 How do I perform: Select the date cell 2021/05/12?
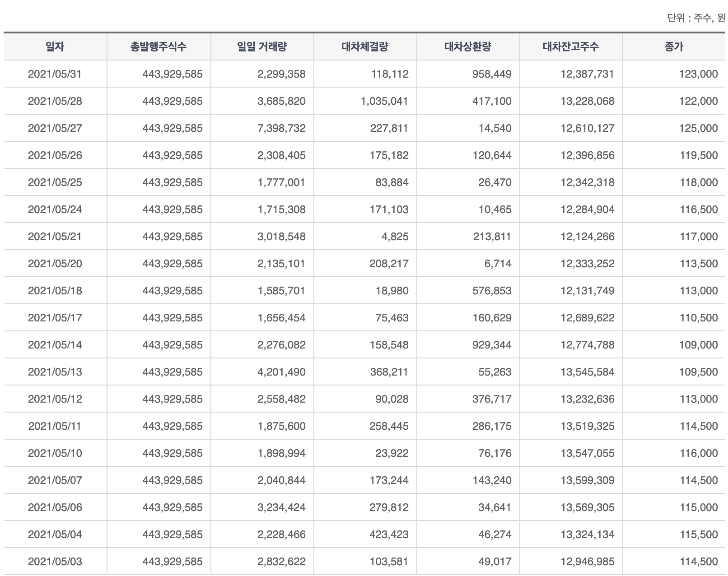click(55, 399)
